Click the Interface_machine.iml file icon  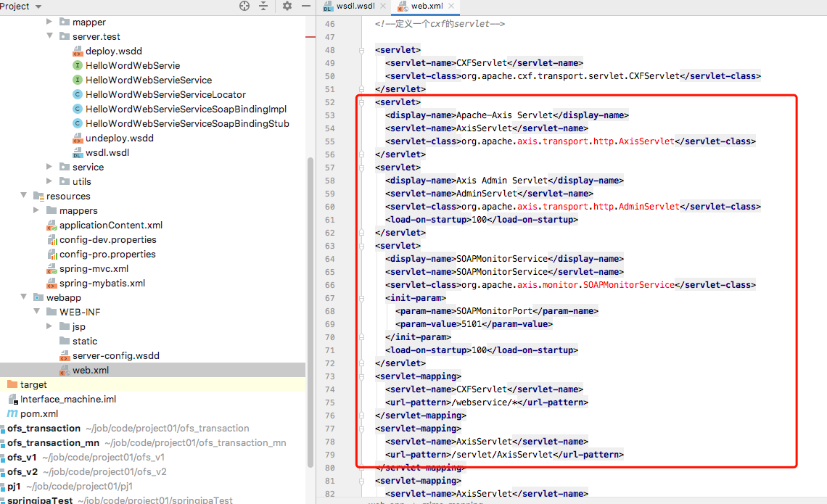pos(13,400)
